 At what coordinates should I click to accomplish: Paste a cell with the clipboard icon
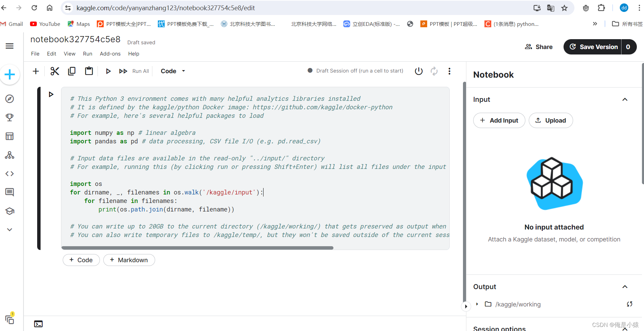pos(89,71)
